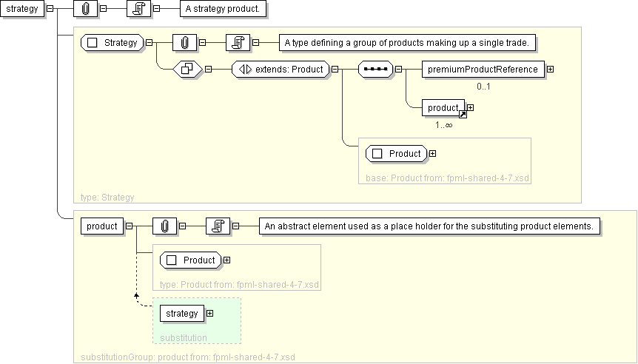Click the sequence compositor icon after extends: Product
The width and height of the screenshot is (638, 364).
click(375, 70)
